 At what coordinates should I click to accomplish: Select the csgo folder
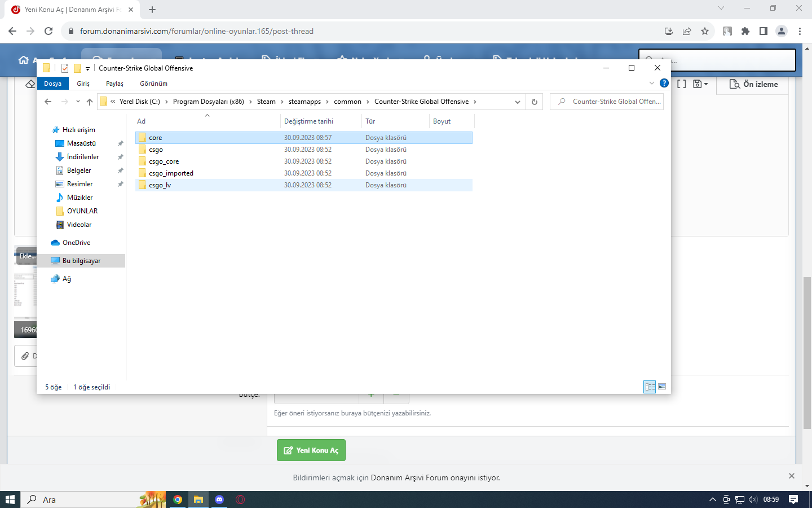304,150
